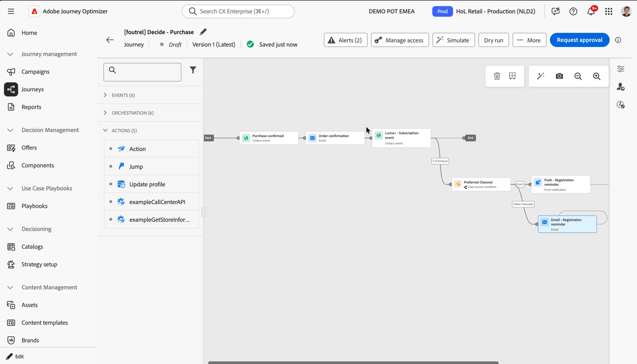The width and height of the screenshot is (637, 364).
Task: Take a canvas snapshot with camera icon
Action: [x=559, y=76]
